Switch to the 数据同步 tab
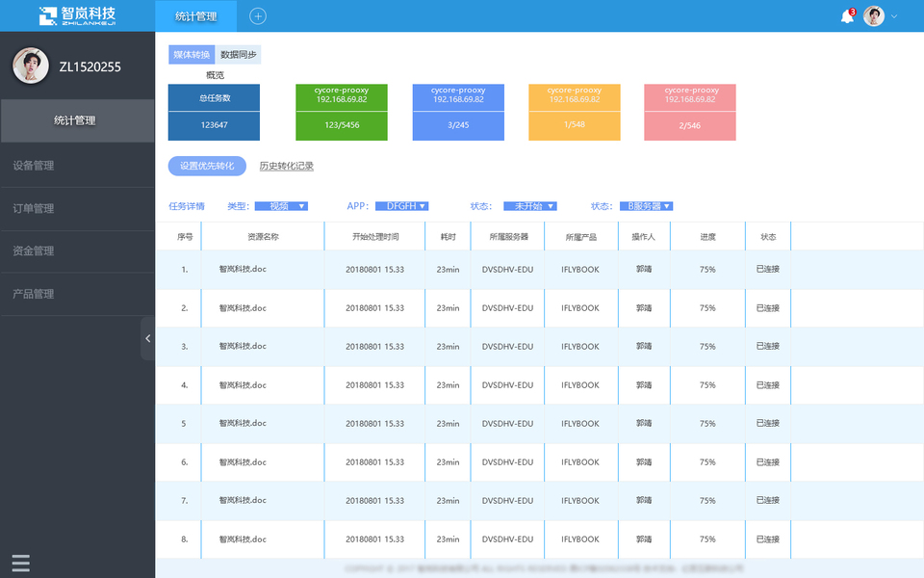 coord(238,55)
